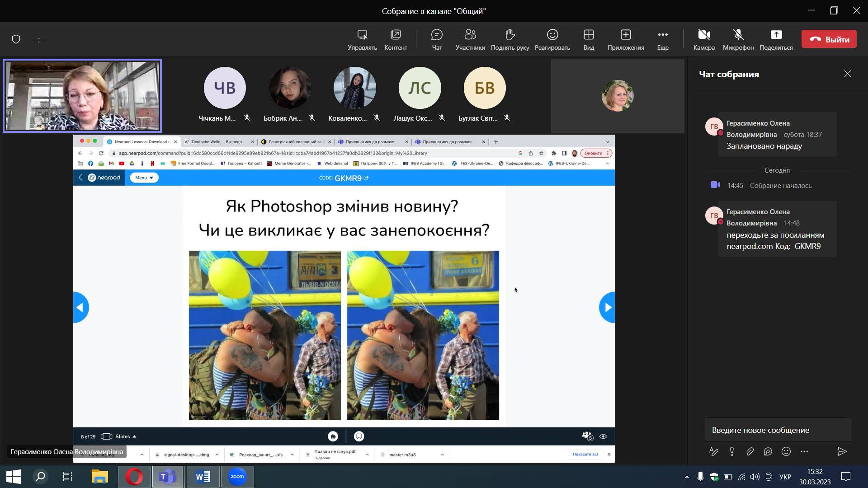
Task: Reload the page in shared browser
Action: coord(101,153)
